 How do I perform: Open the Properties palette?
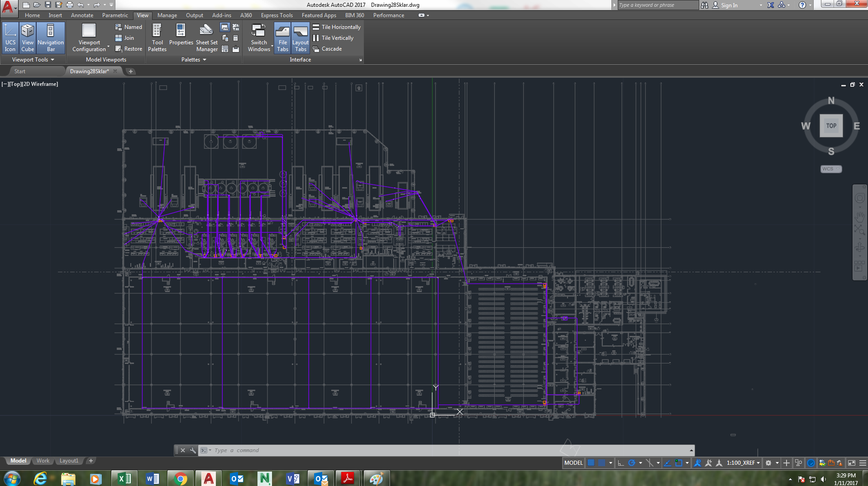coord(181,38)
